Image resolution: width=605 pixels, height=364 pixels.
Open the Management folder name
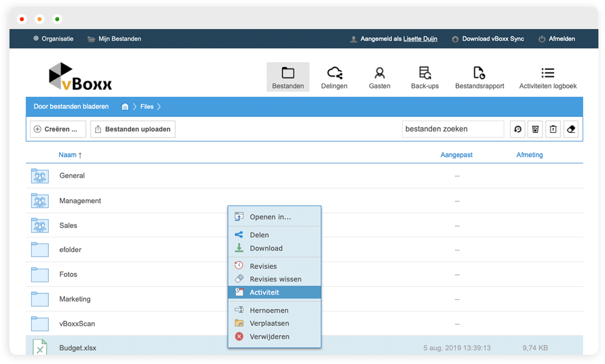point(80,201)
